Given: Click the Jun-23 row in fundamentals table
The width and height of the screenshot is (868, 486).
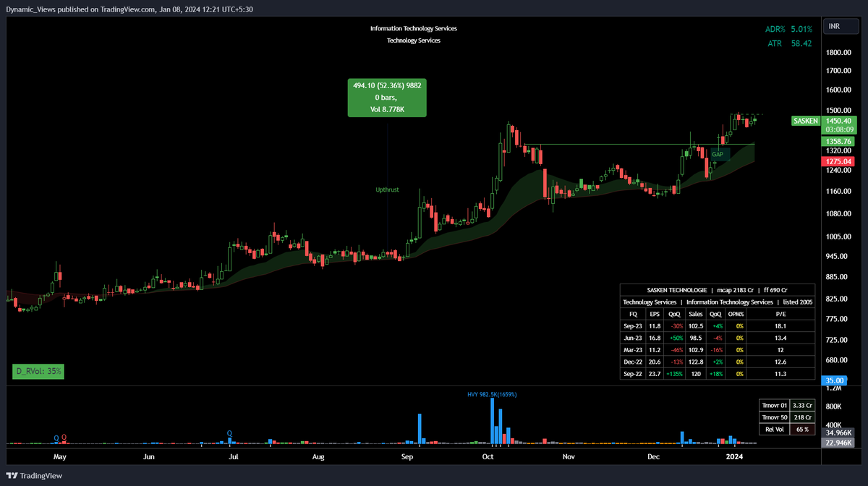Looking at the screenshot, I should tap(718, 338).
